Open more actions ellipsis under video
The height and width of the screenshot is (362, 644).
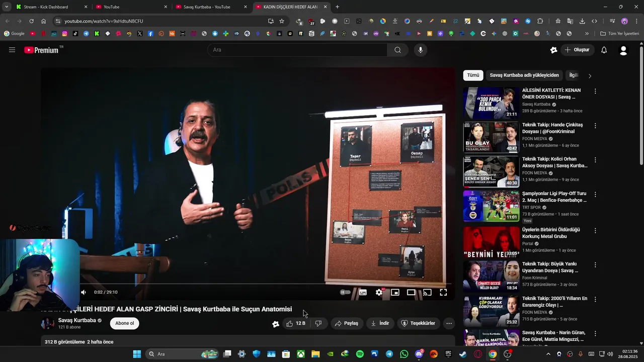point(449,323)
